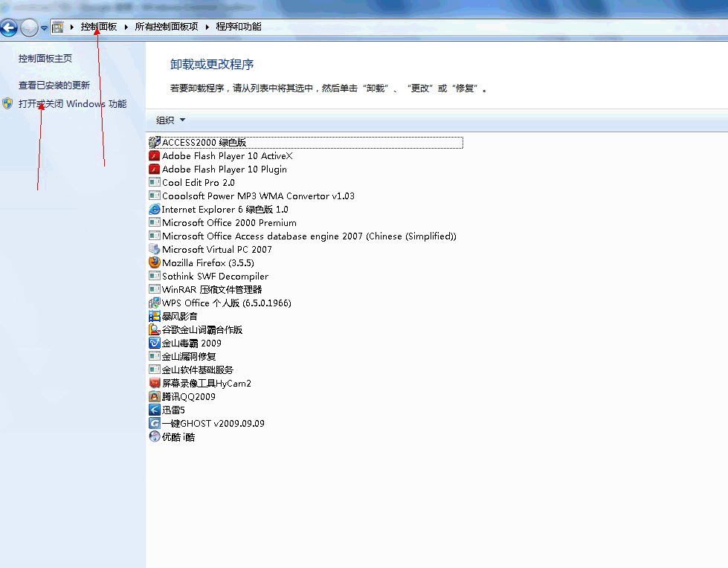The image size is (728, 568).
Task: Click the 腾讯QQ2009 icon
Action: [155, 397]
